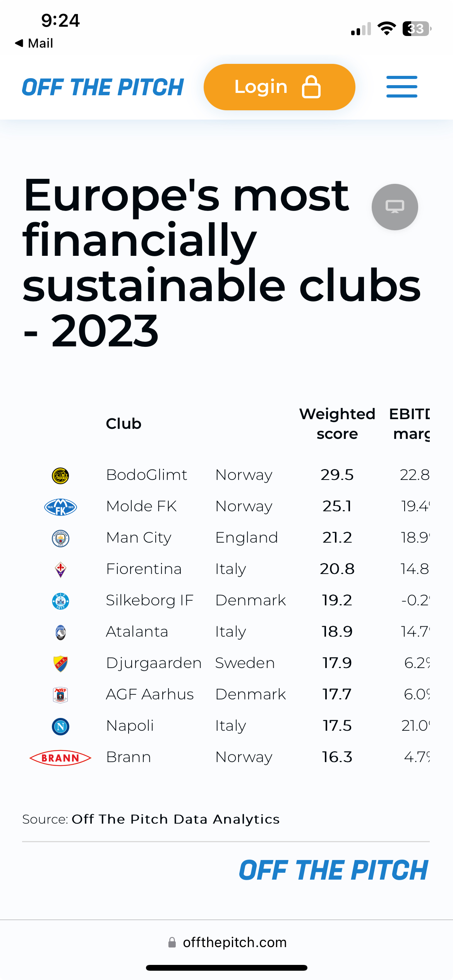Go back to the Mail app
This screenshot has width=453, height=980.
(x=34, y=43)
